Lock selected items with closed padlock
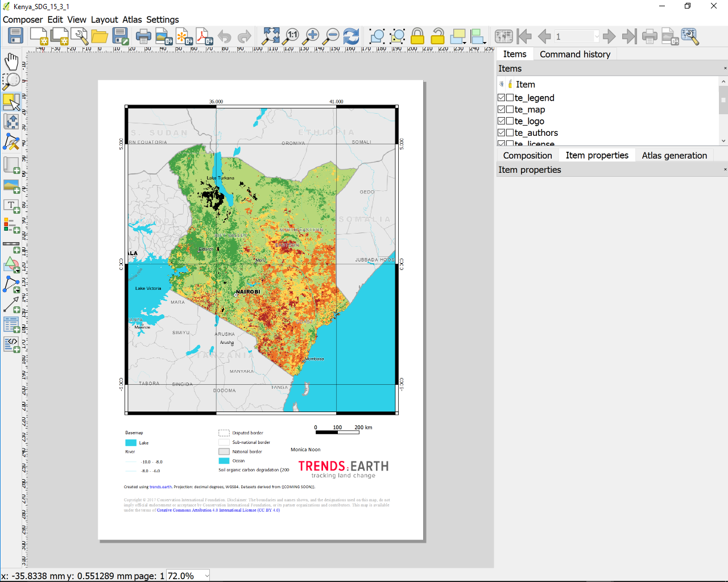 pos(417,36)
